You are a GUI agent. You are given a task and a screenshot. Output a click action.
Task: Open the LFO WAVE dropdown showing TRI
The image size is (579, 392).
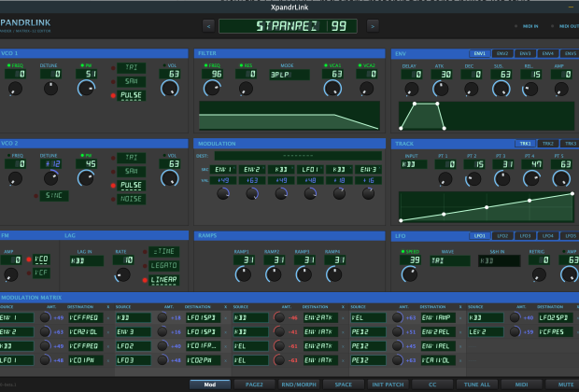450,261
